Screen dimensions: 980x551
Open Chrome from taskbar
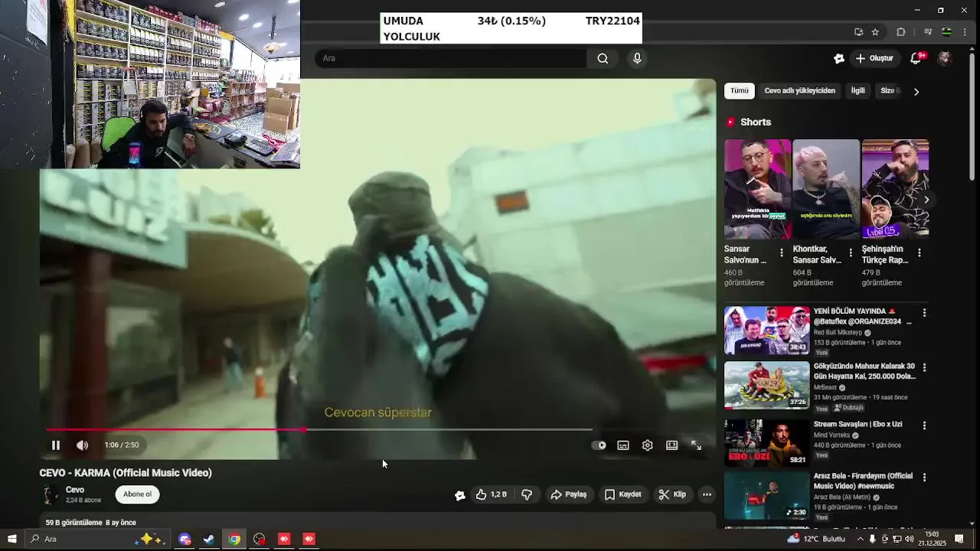coord(234,539)
